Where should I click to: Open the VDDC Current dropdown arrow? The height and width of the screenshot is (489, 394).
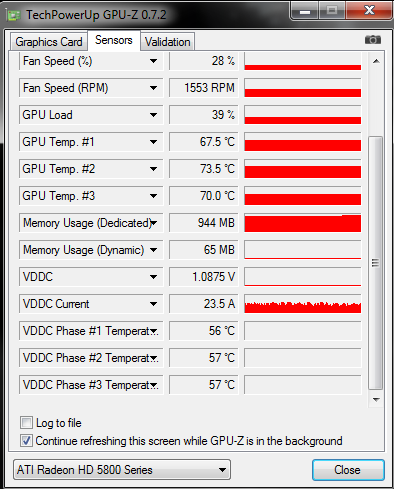tap(153, 304)
